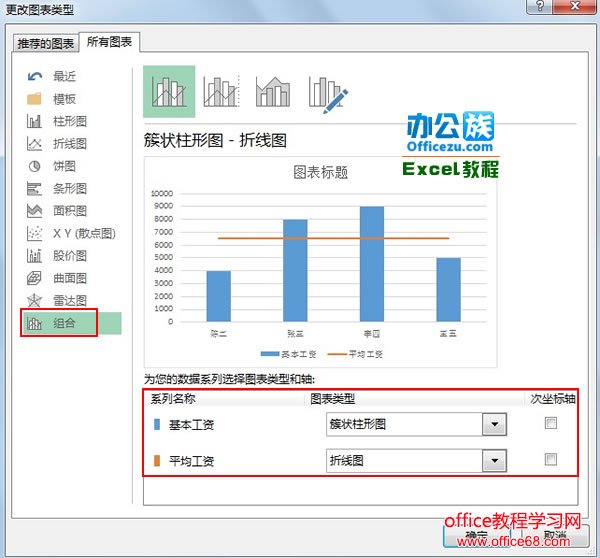Click the 折线图 line chart icon
Image resolution: width=600 pixels, height=558 pixels.
[34, 144]
